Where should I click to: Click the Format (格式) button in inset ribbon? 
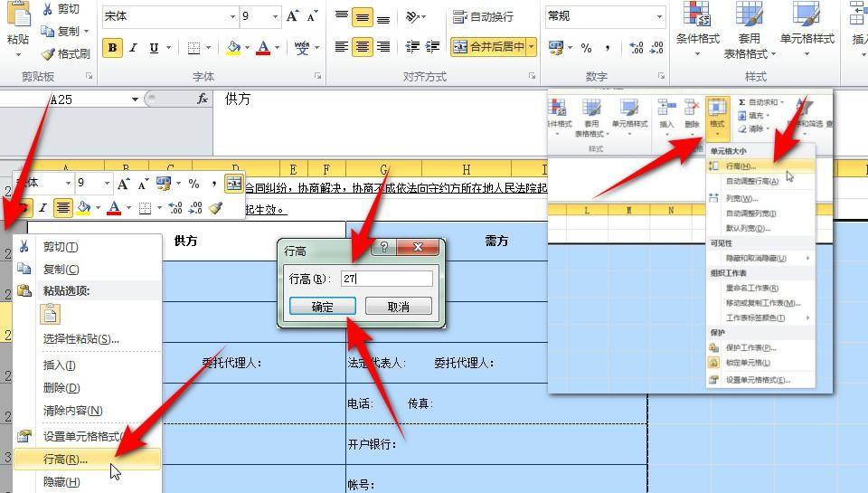717,118
